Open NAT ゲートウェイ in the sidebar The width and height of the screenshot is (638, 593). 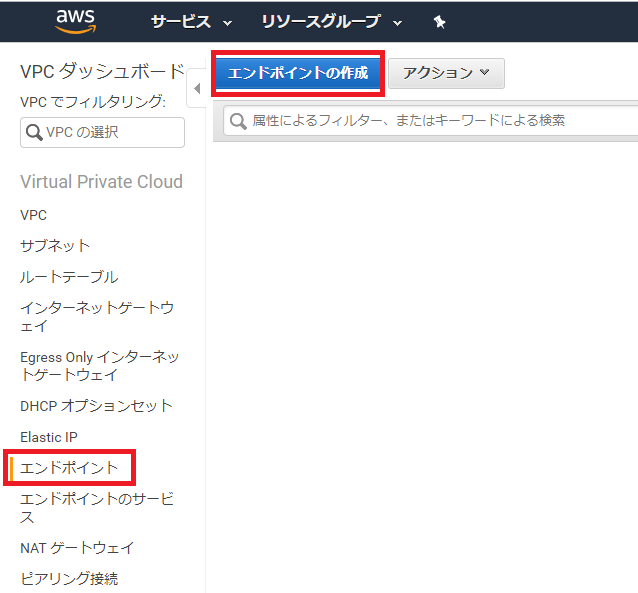tap(77, 548)
